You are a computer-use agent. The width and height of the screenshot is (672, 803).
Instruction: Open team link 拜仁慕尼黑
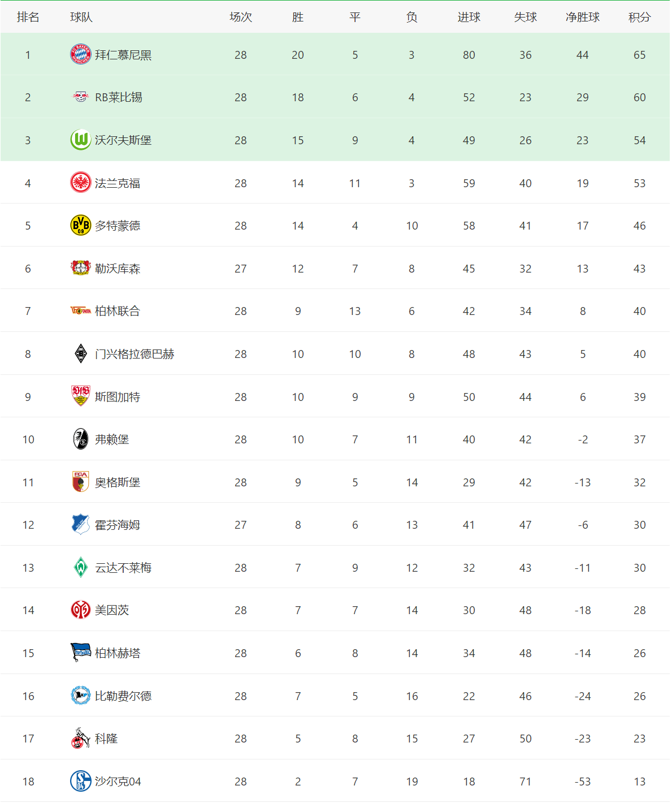123,55
